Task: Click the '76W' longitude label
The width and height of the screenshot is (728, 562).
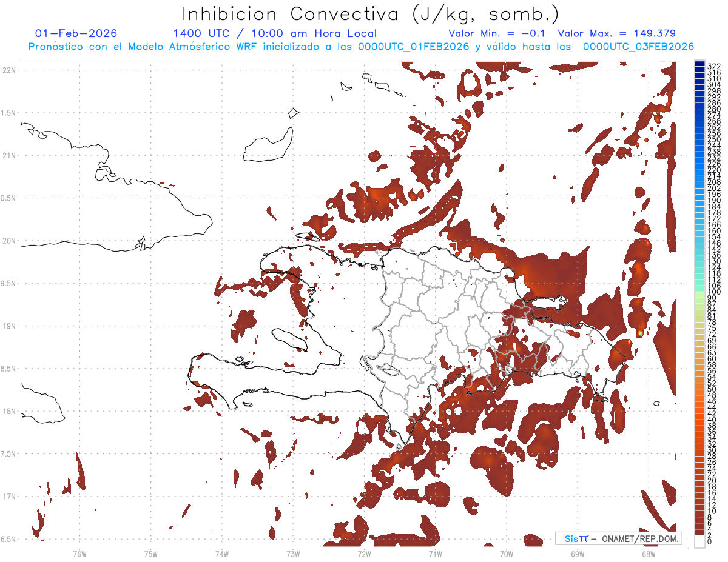Action: point(79,554)
